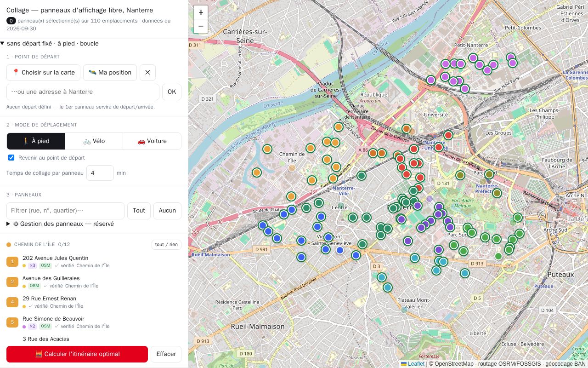Toggle 'tout / rien' for Chemin de l'Île

click(x=166, y=245)
